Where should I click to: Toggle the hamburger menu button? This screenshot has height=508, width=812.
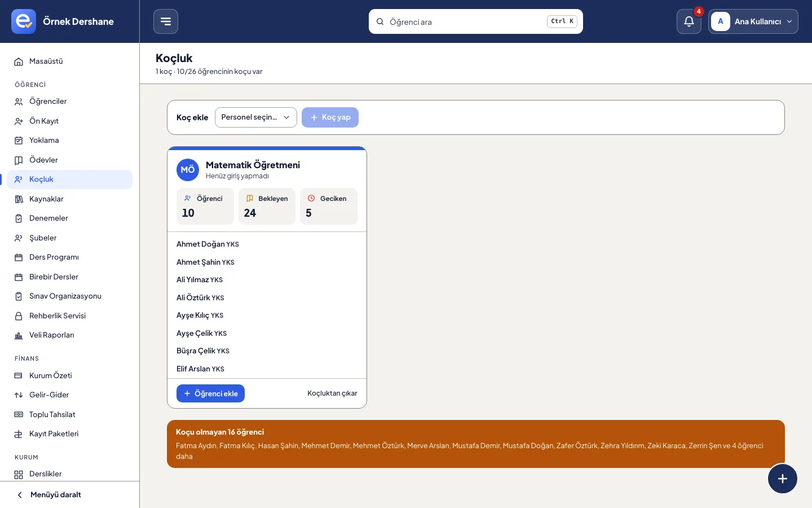tap(166, 21)
